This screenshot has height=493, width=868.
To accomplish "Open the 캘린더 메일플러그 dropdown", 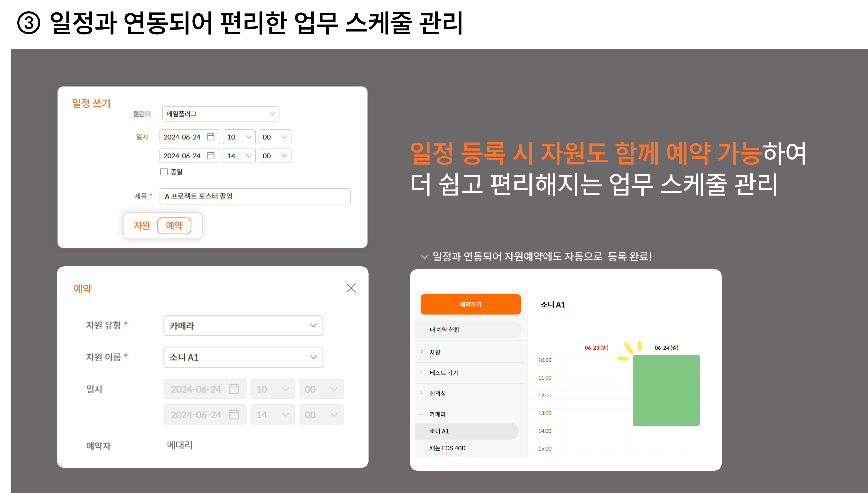I will pyautogui.click(x=221, y=114).
